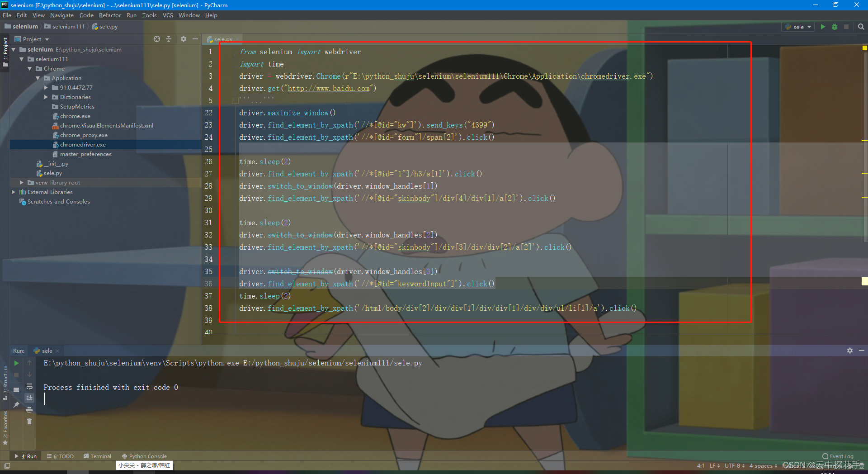868x474 pixels.
Task: Click the yellow inspection indicator above editor scrollbar
Action: pyautogui.click(x=864, y=48)
